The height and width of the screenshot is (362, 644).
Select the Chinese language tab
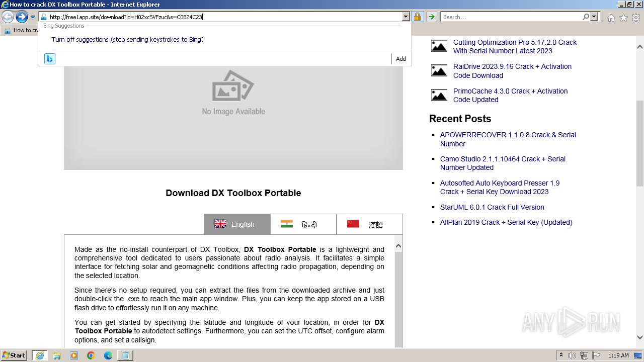click(370, 224)
